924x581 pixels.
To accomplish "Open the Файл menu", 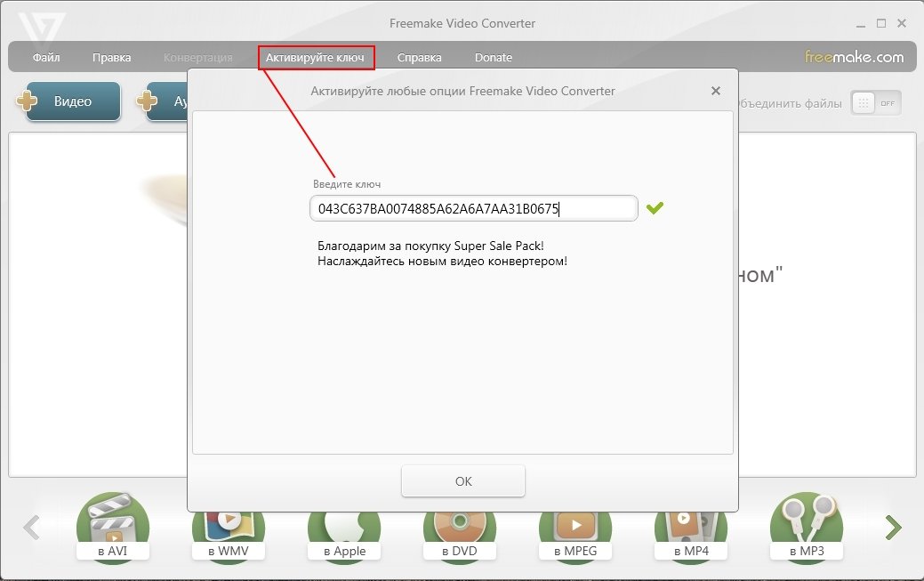I will tap(46, 57).
